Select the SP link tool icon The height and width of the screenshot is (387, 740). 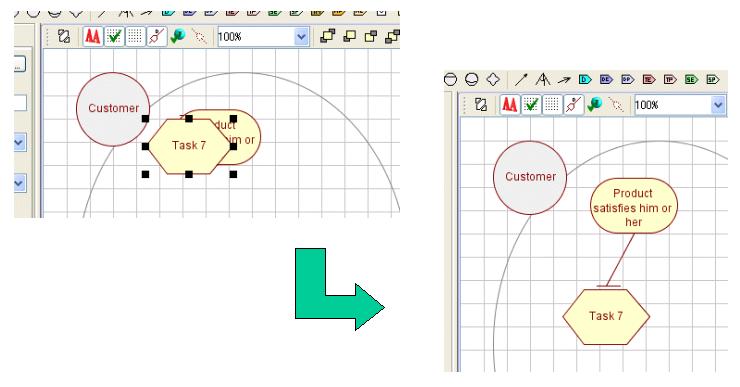click(712, 79)
